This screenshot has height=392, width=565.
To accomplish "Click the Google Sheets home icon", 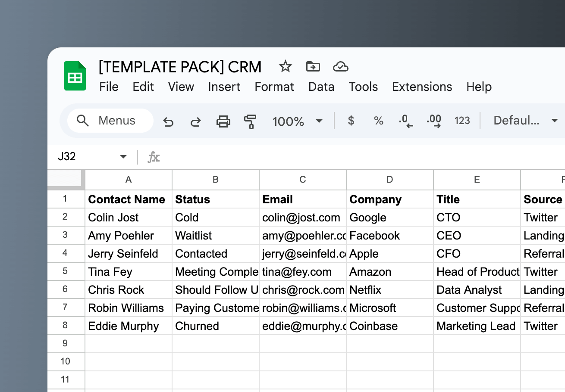I will [75, 76].
